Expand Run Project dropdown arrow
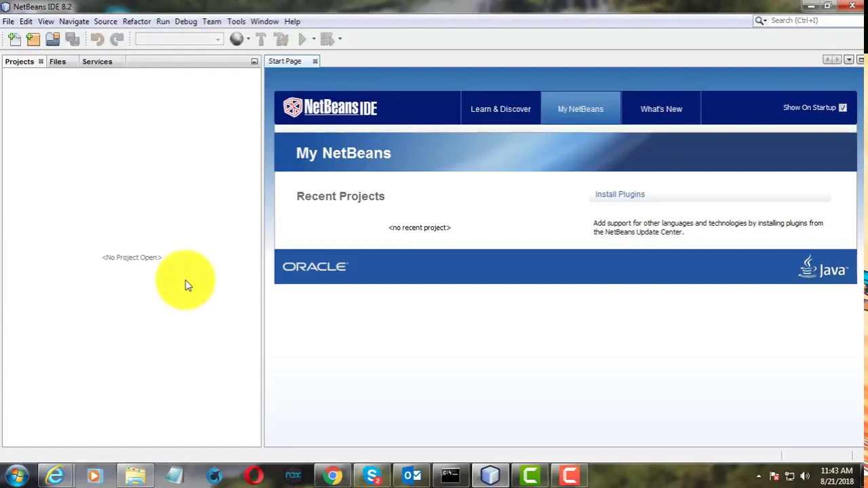The width and height of the screenshot is (868, 488). point(313,39)
